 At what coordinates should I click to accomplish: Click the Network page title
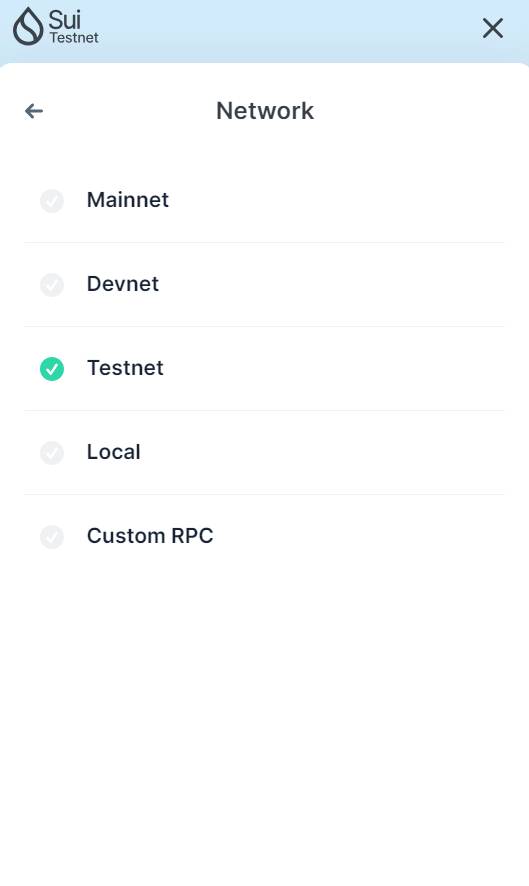tap(265, 111)
